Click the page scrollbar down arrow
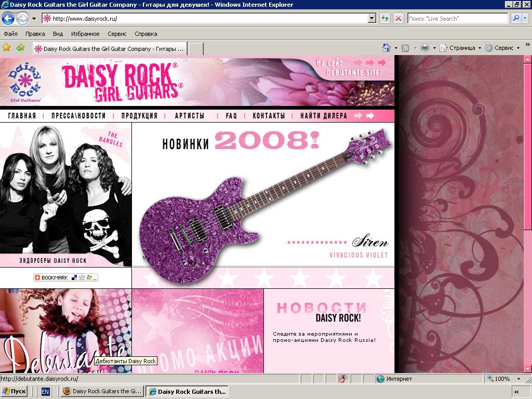The width and height of the screenshot is (532, 399). pyautogui.click(x=528, y=369)
